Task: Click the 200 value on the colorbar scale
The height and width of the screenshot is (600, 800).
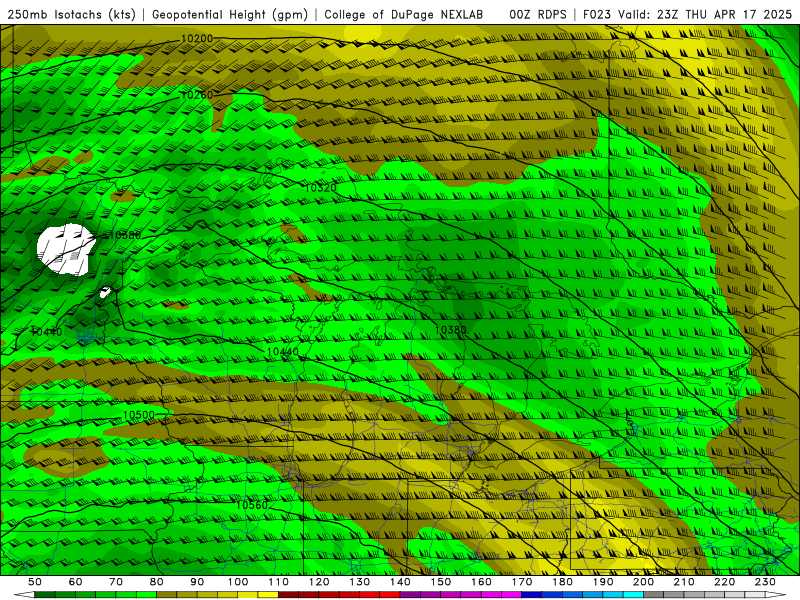Action: (643, 582)
